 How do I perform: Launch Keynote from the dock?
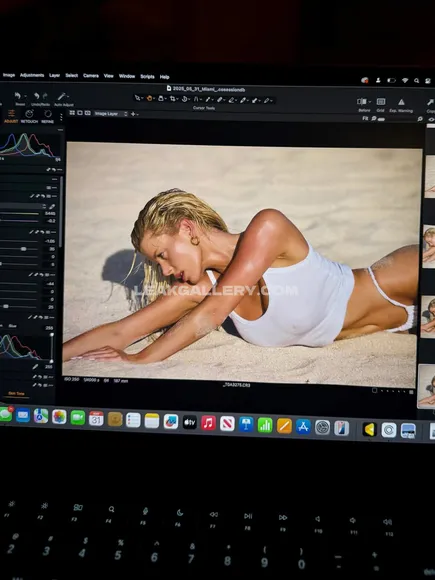(246, 424)
